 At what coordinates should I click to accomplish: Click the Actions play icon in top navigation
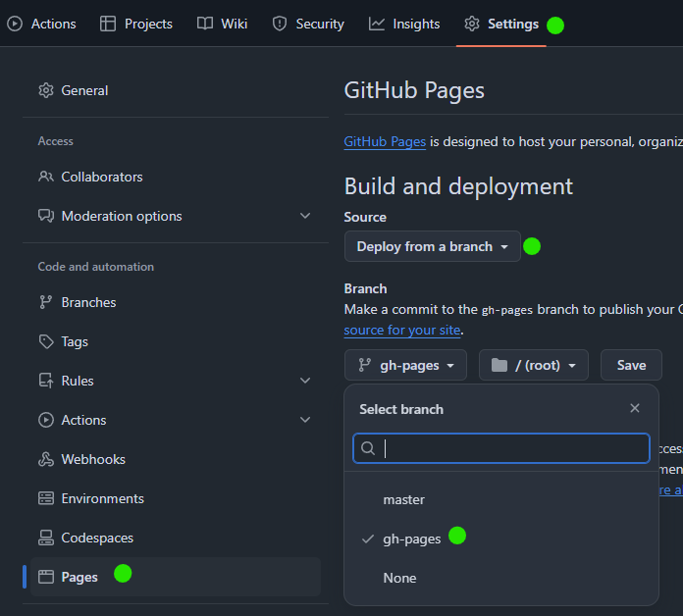[x=15, y=24]
